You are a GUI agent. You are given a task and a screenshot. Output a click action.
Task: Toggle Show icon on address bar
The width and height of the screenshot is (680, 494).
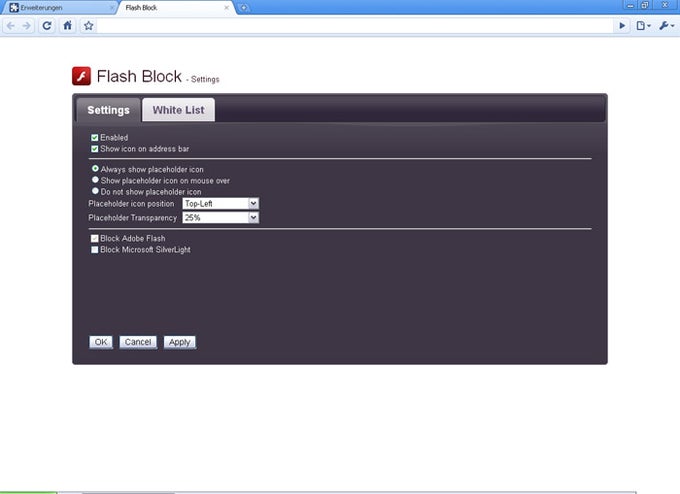(x=95, y=149)
